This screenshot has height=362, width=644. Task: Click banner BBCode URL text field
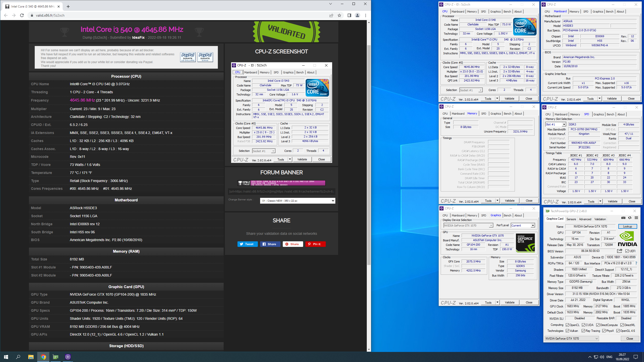[281, 192]
